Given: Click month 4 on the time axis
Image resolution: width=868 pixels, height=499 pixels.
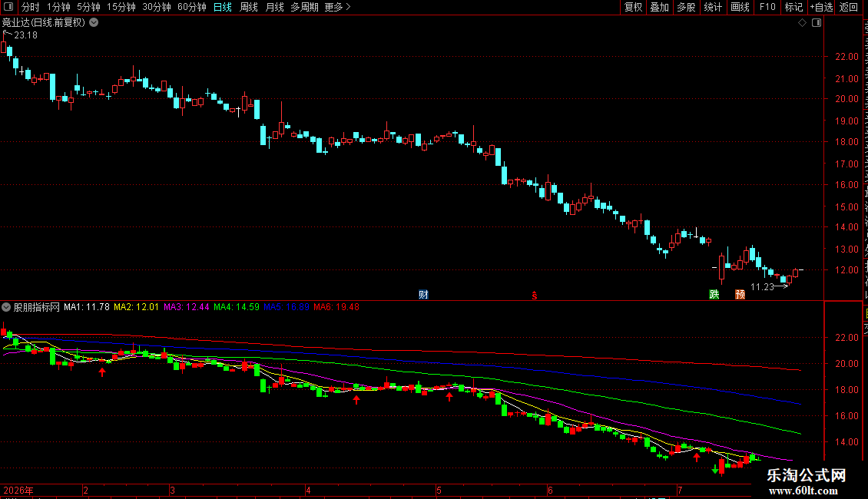Looking at the screenshot, I should (x=308, y=490).
